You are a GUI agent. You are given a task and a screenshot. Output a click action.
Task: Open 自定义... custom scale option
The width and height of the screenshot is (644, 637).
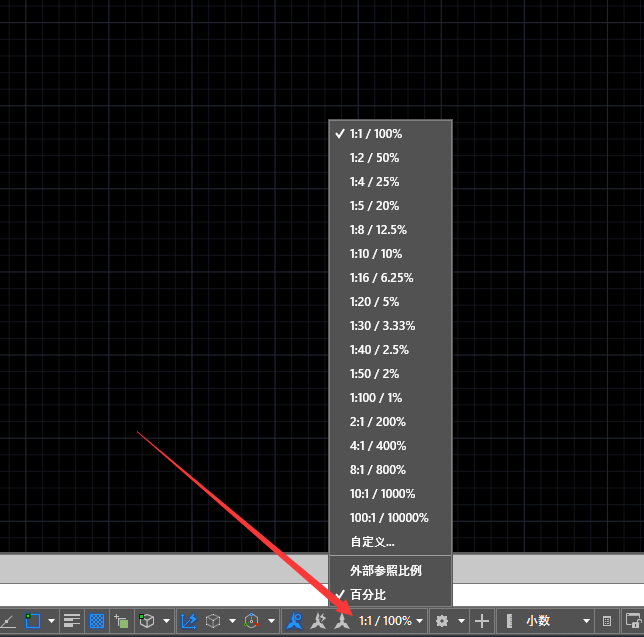pos(390,542)
